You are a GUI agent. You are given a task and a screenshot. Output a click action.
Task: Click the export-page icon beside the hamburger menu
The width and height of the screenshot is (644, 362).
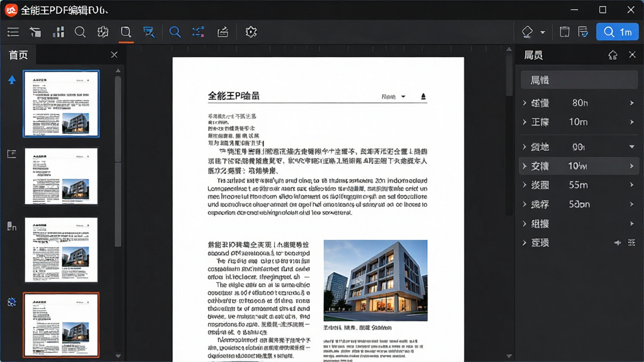pyautogui.click(x=36, y=32)
